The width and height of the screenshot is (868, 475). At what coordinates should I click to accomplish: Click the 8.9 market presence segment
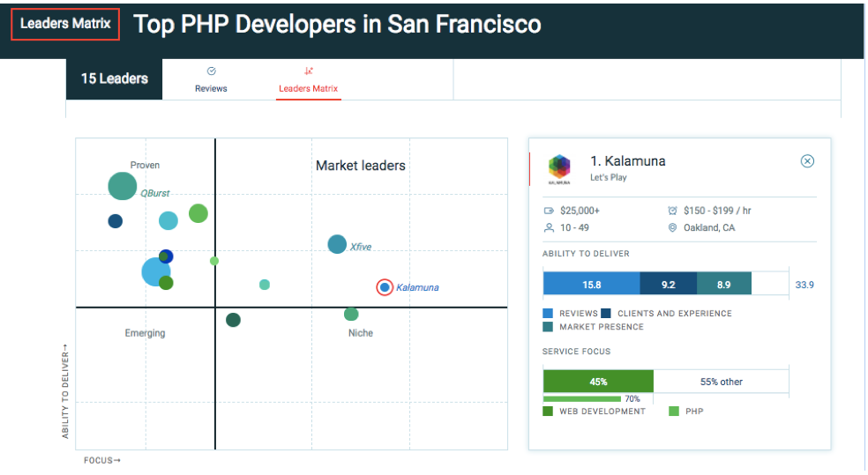coord(724,285)
